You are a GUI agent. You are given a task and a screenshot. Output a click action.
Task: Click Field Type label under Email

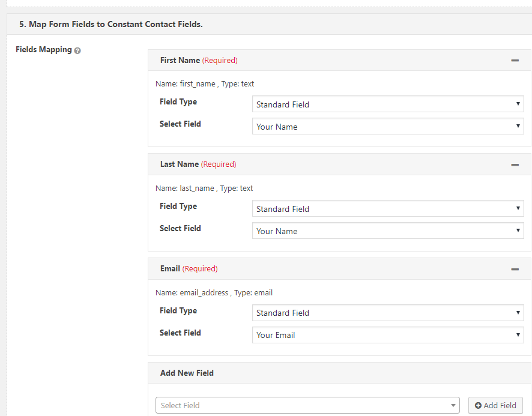178,311
